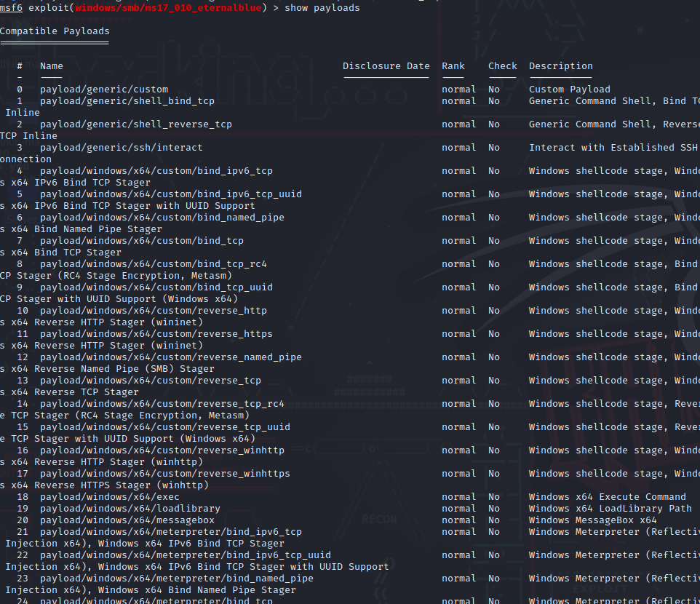Click 'normal' rank in payload/generic/custom row

(458, 90)
